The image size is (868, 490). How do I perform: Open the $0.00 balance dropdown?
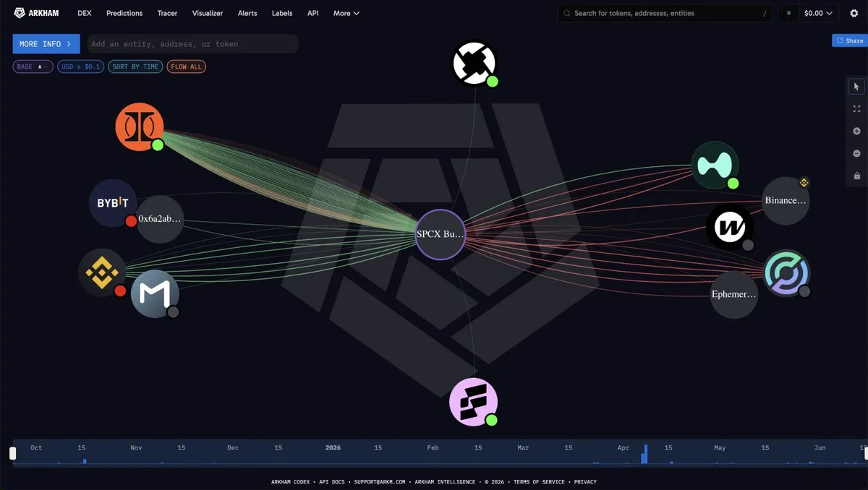click(x=818, y=13)
